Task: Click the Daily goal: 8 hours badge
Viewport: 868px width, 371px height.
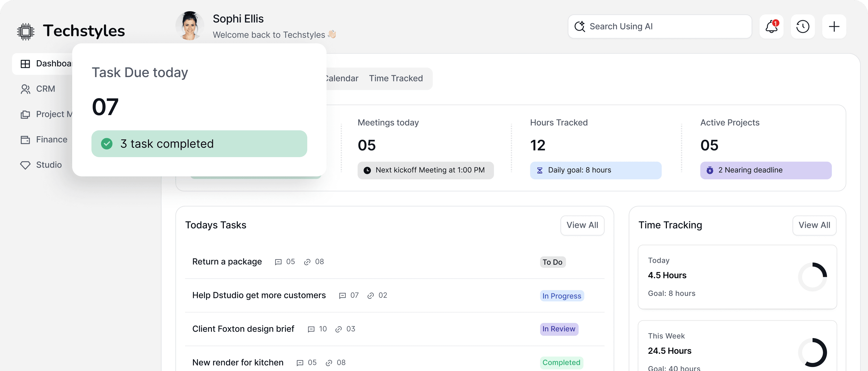Action: coord(596,170)
